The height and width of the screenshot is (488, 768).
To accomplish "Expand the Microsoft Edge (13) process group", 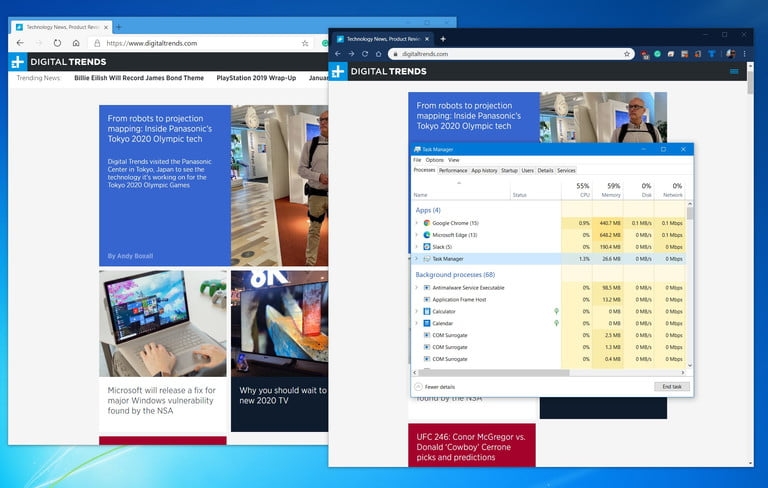I will click(417, 235).
